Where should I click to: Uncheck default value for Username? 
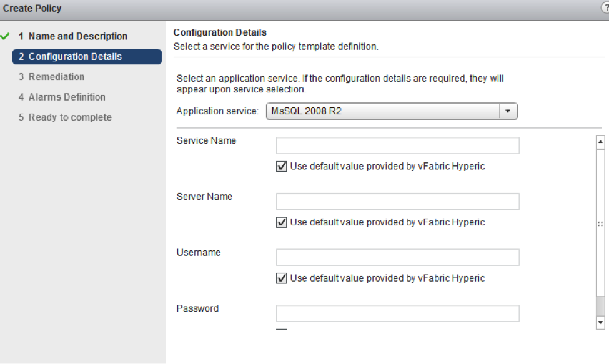pyautogui.click(x=282, y=278)
